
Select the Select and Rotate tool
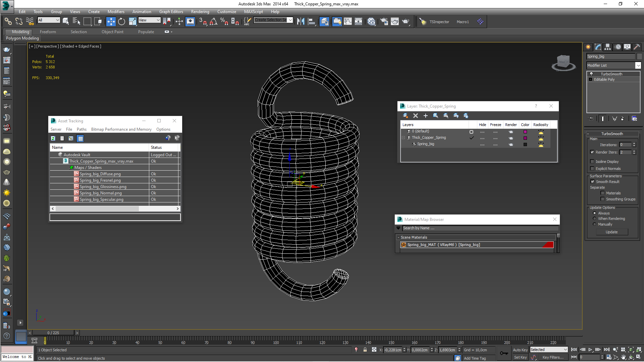point(121,21)
